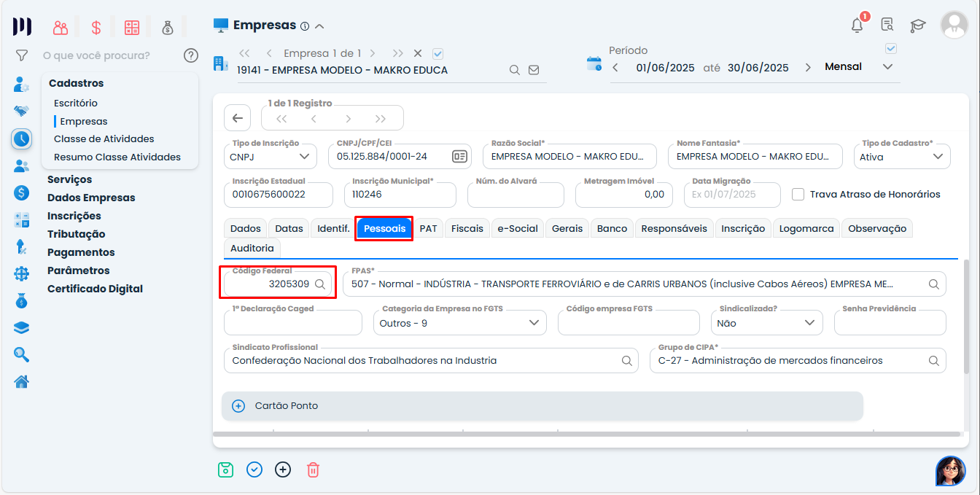
Task: Toggle Trava Atraso de Honorários checkbox
Action: coord(798,194)
